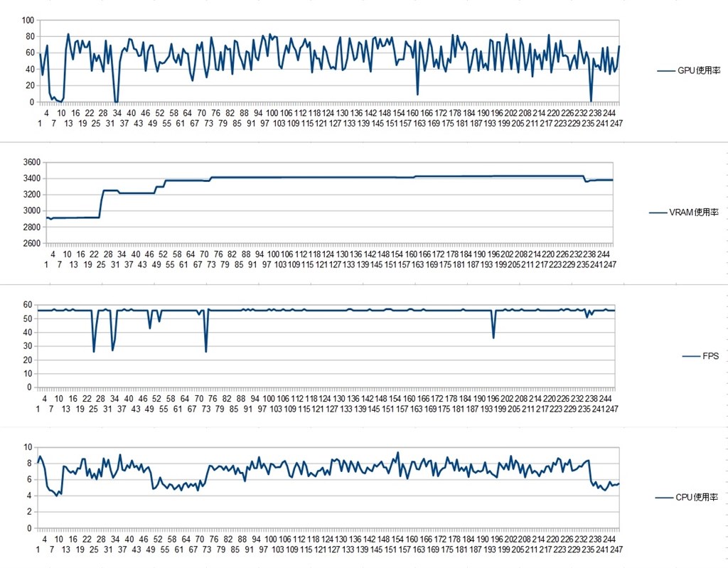Viewport: 728px width, 568px height.
Task: Click the 30 y-axis label on FPS chart
Action: tap(28, 346)
